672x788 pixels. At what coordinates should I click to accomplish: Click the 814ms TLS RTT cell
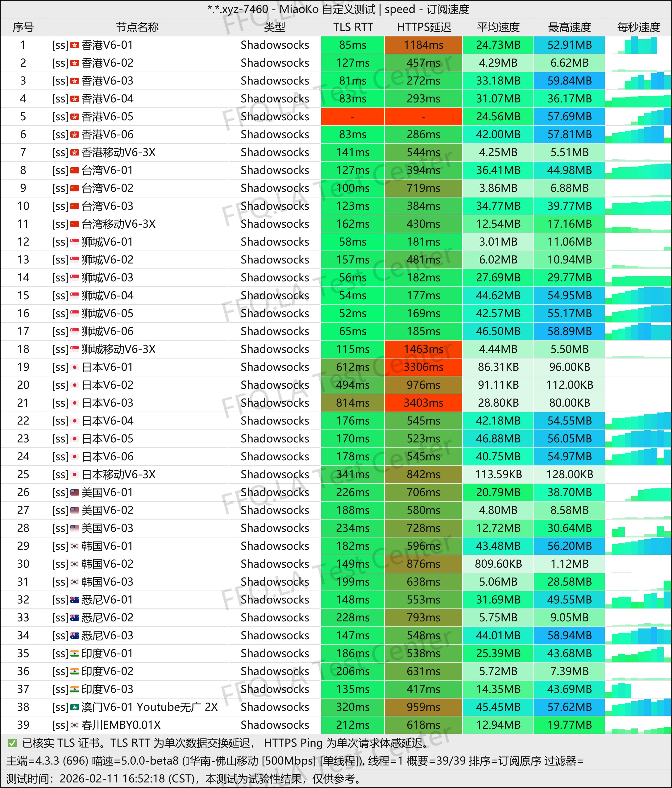[353, 403]
